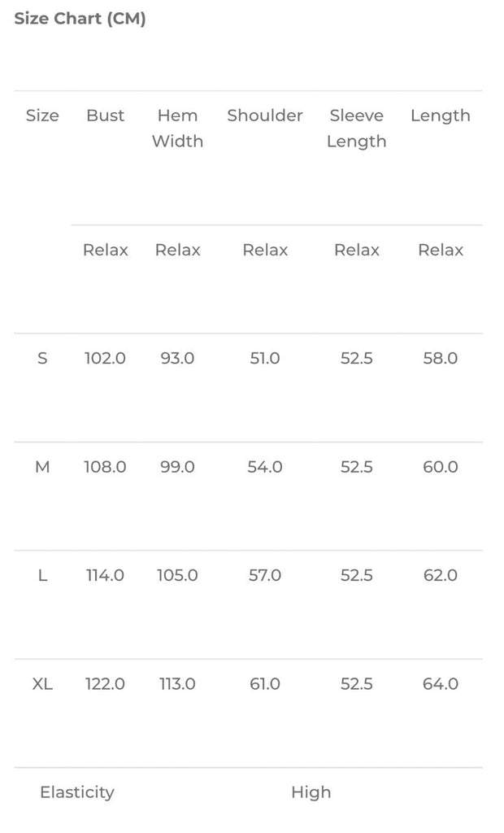The image size is (504, 833).
Task: Click the Size Chart (CM) heading
Action: tap(80, 19)
